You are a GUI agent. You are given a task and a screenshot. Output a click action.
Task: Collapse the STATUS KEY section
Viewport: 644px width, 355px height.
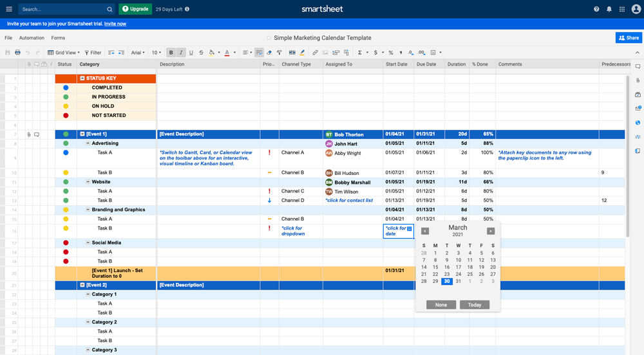(x=82, y=78)
